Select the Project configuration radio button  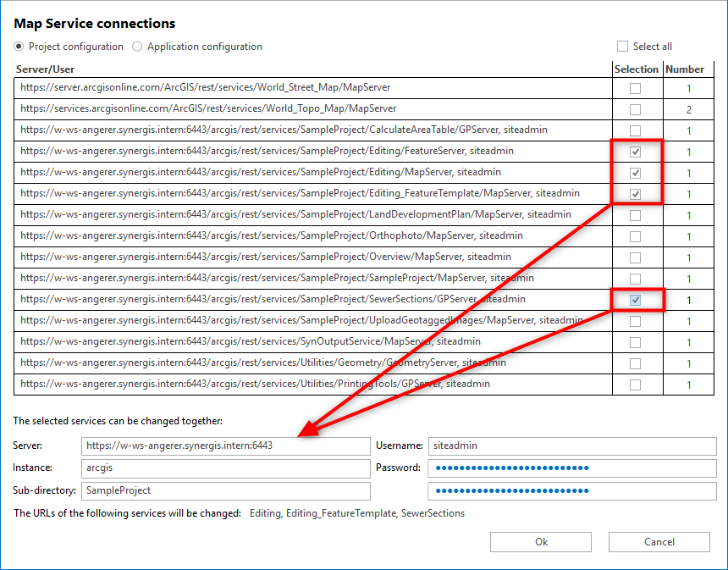coord(18,47)
